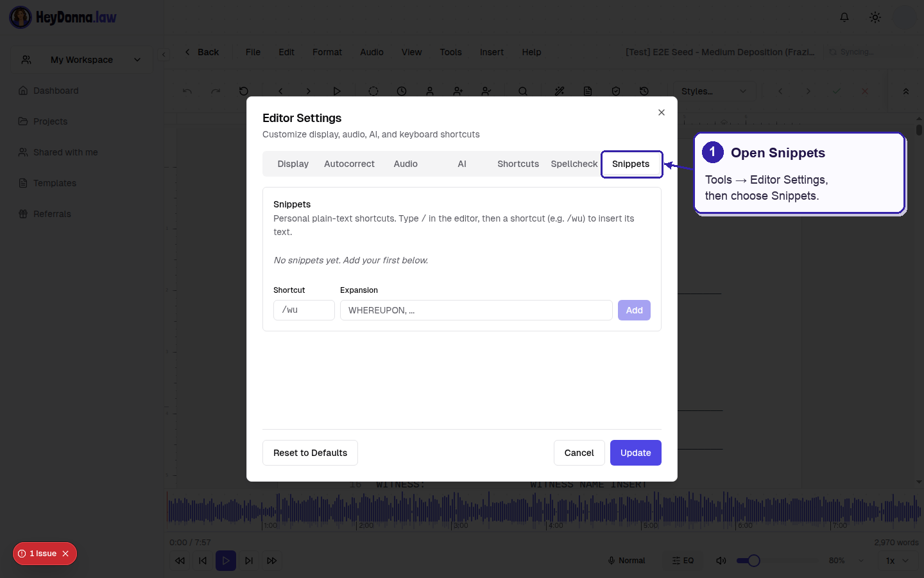Click Reset to Defaults
The height and width of the screenshot is (578, 924).
point(310,453)
